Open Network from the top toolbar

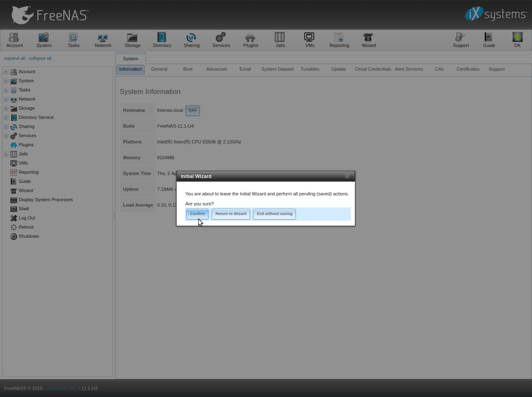tap(103, 40)
